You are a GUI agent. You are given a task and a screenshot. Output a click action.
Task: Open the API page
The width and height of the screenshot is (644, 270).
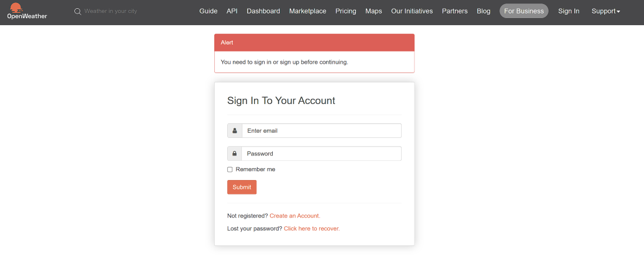tap(232, 12)
